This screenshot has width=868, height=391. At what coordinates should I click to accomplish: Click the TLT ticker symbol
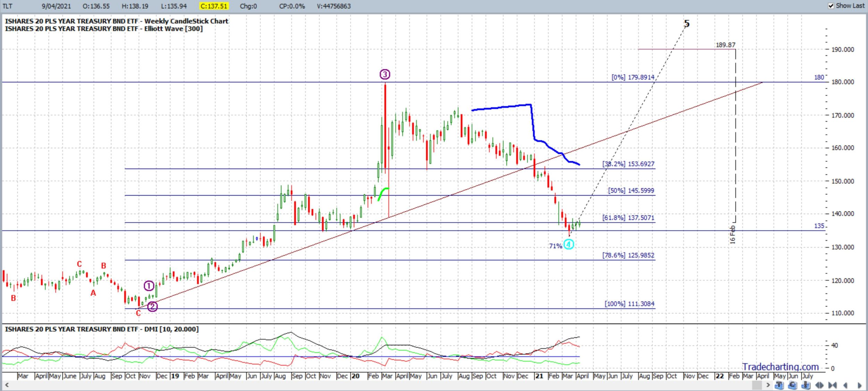[x=7, y=6]
